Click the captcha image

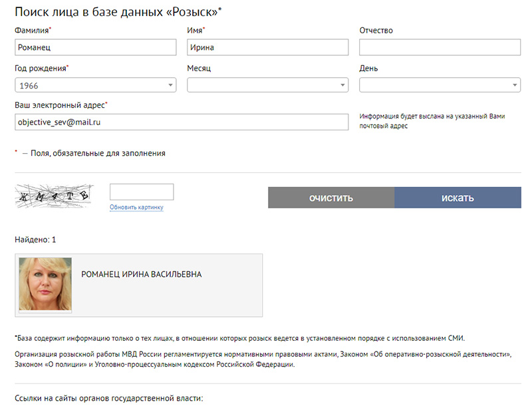coord(54,196)
